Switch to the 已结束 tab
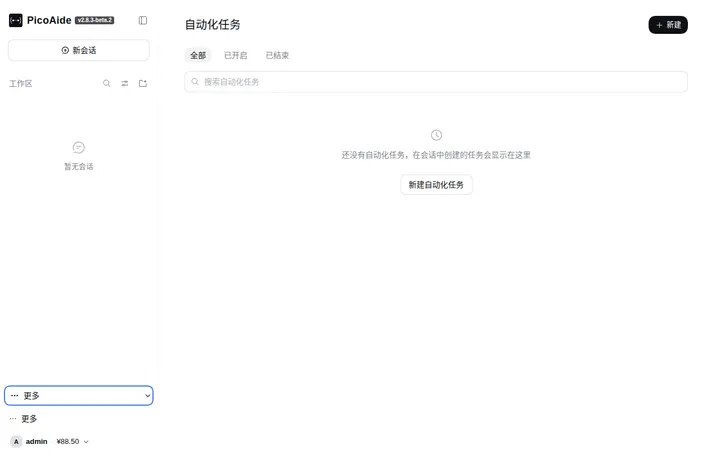The height and width of the screenshot is (457, 720). click(277, 55)
